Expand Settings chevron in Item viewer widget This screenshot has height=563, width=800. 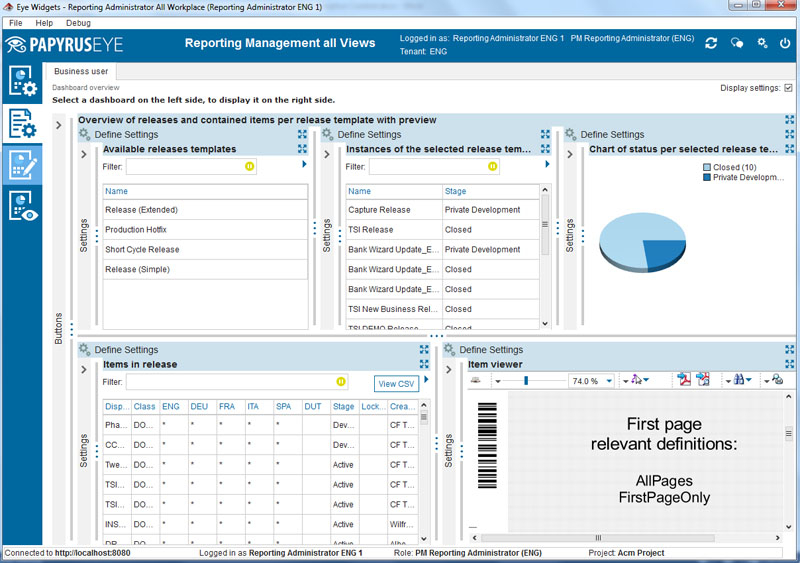coord(448,370)
